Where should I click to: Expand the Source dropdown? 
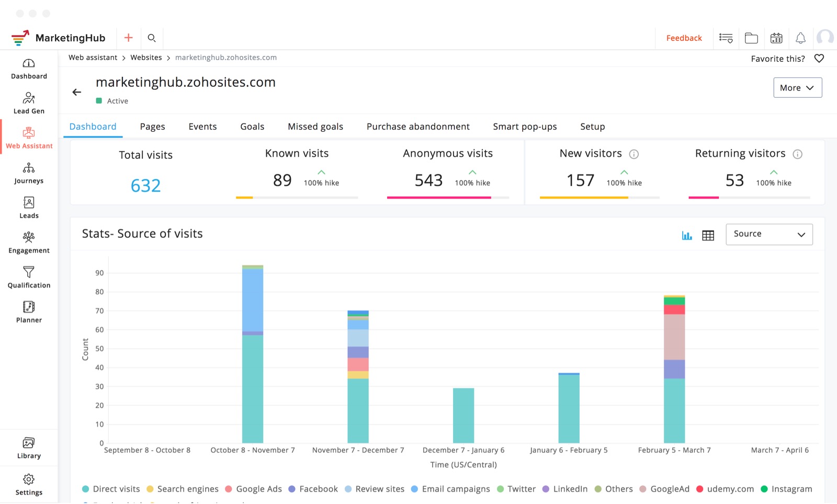[769, 234]
